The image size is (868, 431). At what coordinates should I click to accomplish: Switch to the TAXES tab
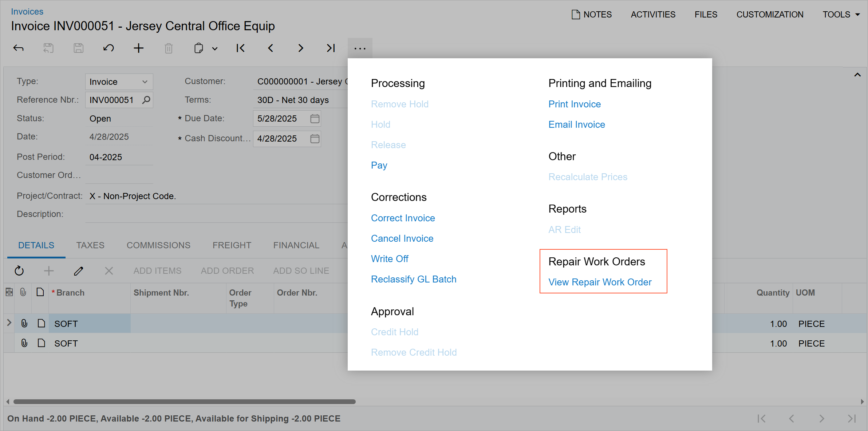90,245
